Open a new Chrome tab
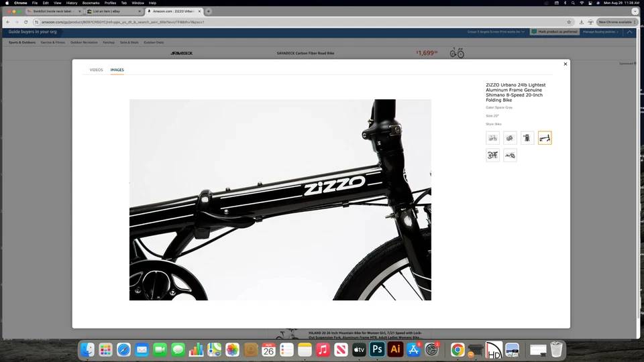Viewport: 644px width, 362px height. (x=209, y=11)
